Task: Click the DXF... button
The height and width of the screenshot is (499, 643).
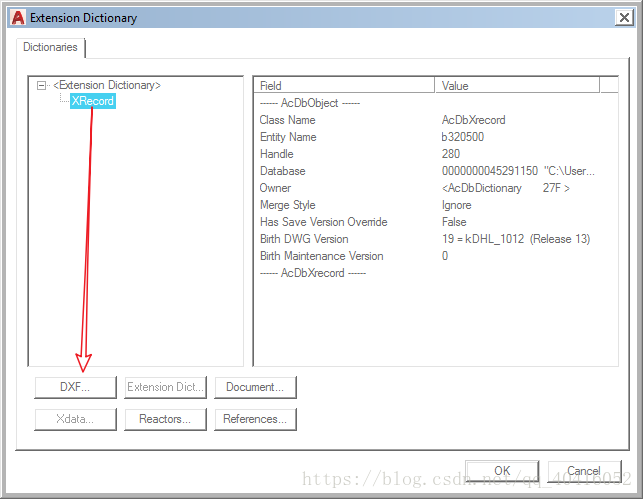Action: pyautogui.click(x=75, y=387)
